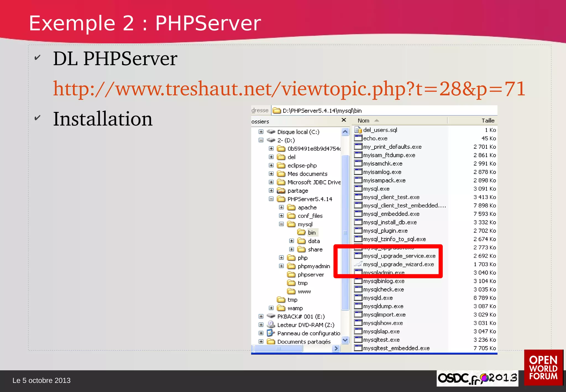Expand the wamp folder node
This screenshot has width=566, height=392.
pyautogui.click(x=271, y=308)
